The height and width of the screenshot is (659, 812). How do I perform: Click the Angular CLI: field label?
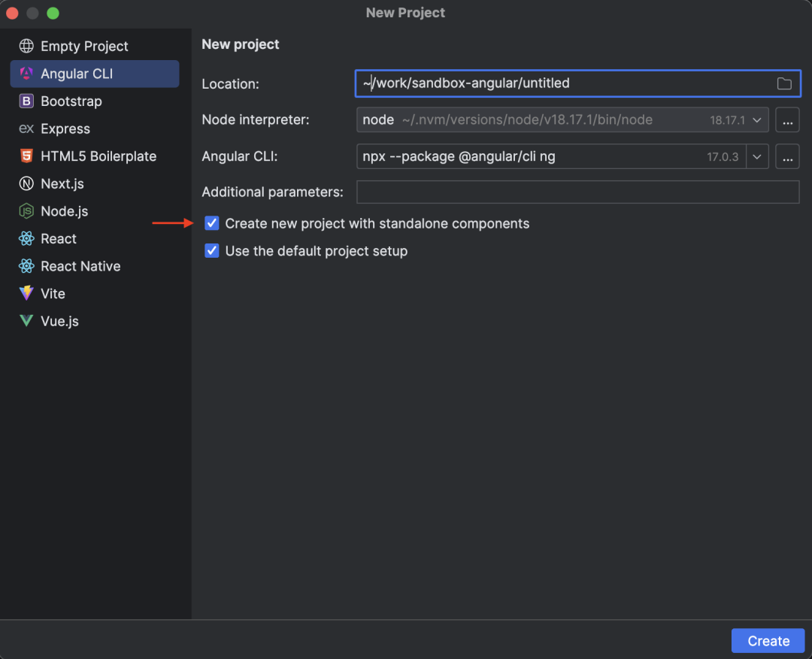coord(240,156)
